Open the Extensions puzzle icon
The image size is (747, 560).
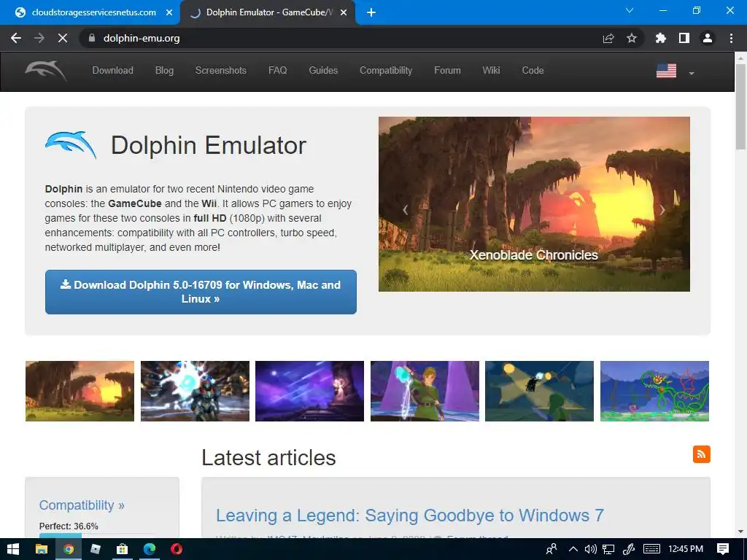tap(661, 38)
